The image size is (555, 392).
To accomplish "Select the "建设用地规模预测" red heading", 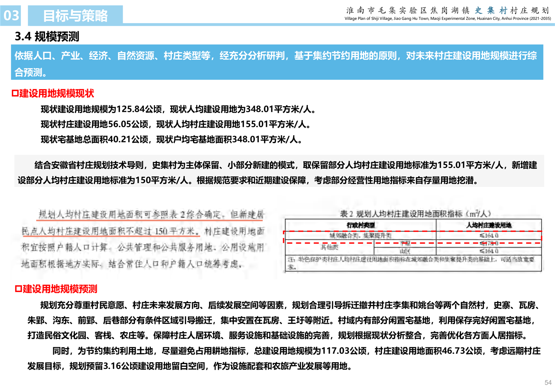I will tap(60, 289).
